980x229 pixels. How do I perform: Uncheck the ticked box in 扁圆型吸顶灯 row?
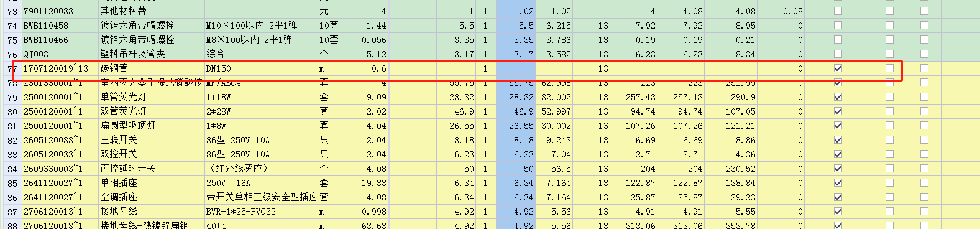[x=838, y=126]
